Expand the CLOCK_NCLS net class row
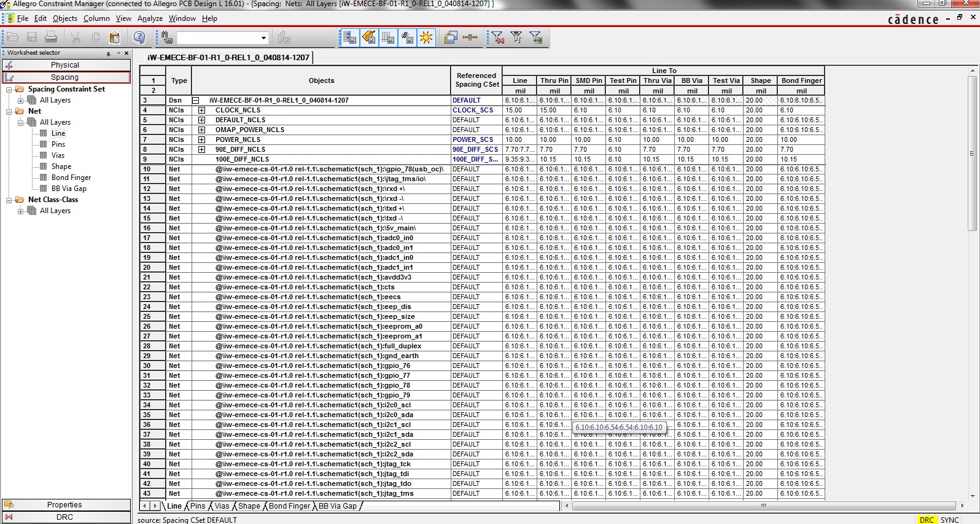 click(x=201, y=111)
